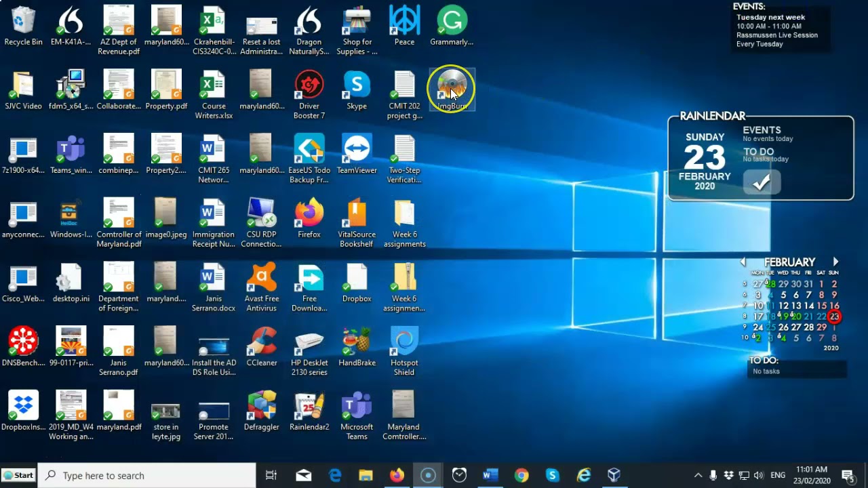Launch HandBrake from the desktop

pos(357,346)
